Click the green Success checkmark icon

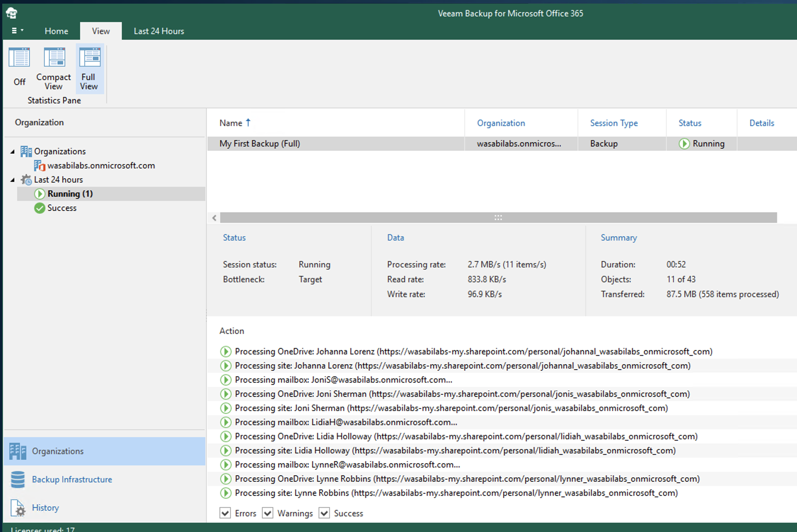pyautogui.click(x=39, y=208)
